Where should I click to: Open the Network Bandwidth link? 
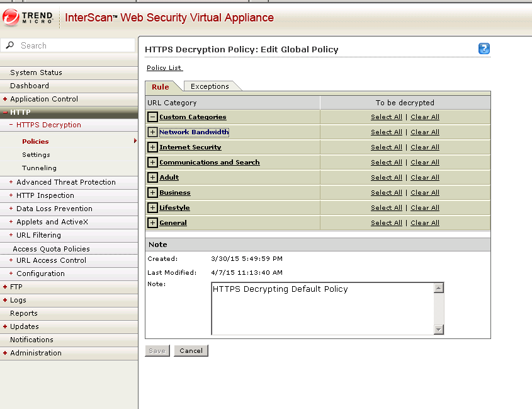(194, 132)
